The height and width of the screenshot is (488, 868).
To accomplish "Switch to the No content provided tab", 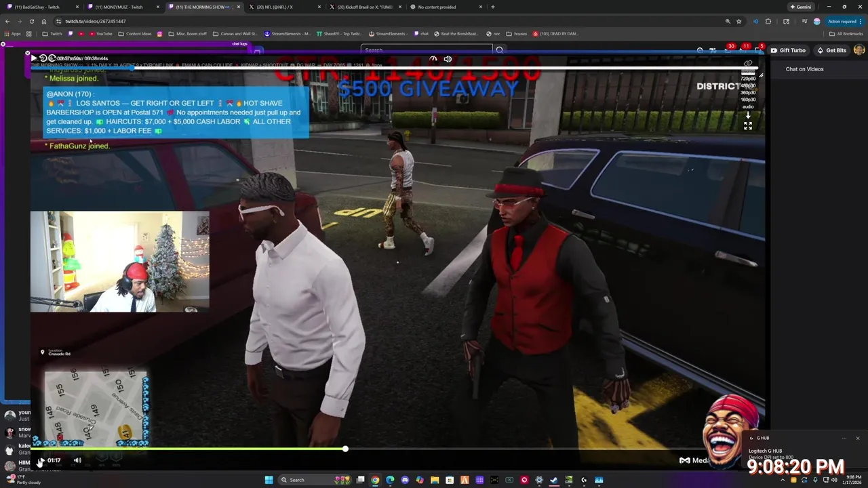I will click(x=444, y=7).
